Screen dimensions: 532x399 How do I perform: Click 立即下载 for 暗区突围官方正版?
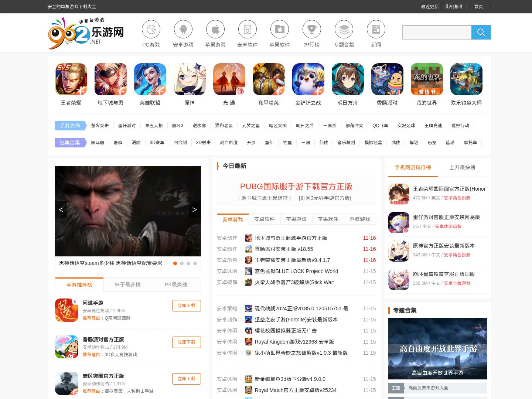(187, 379)
